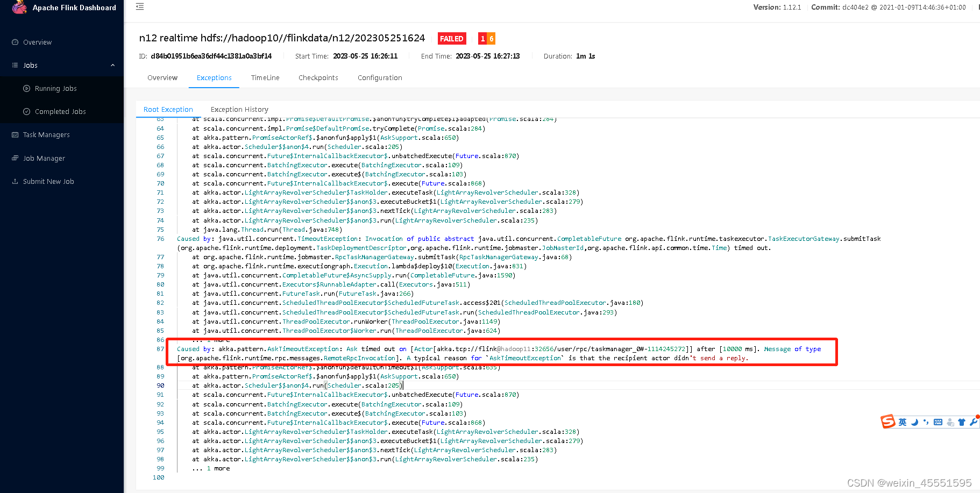The image size is (980, 493).
Task: Open the Sogou skin shop shirt icon
Action: tap(962, 421)
